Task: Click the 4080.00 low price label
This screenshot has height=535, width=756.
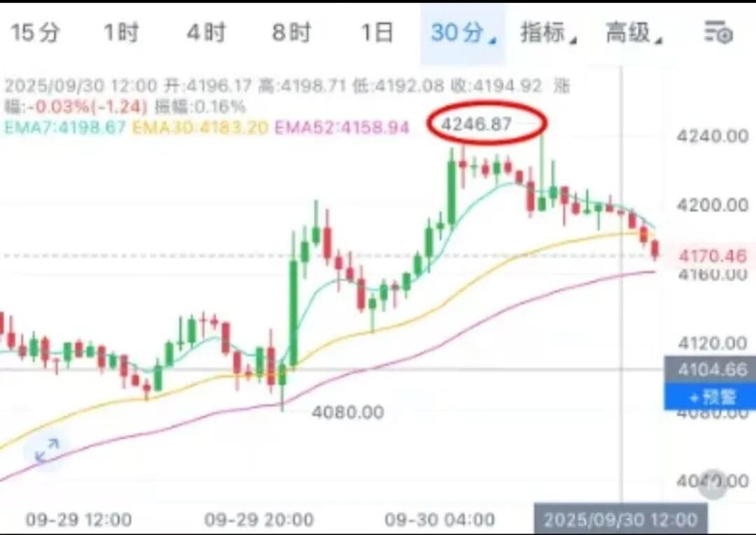Action: 348,412
